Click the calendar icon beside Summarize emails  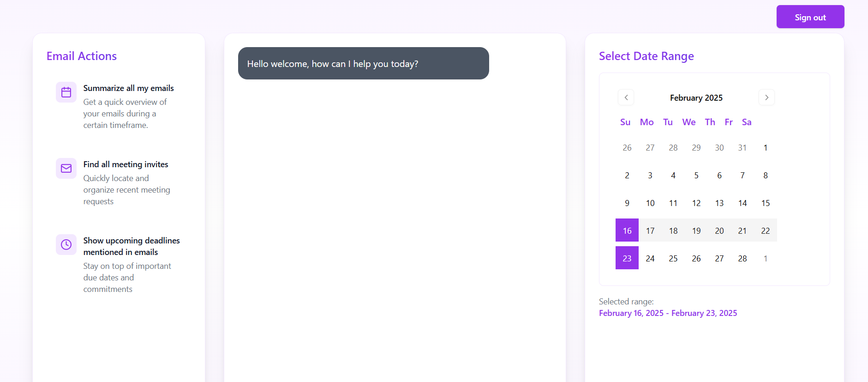click(66, 92)
